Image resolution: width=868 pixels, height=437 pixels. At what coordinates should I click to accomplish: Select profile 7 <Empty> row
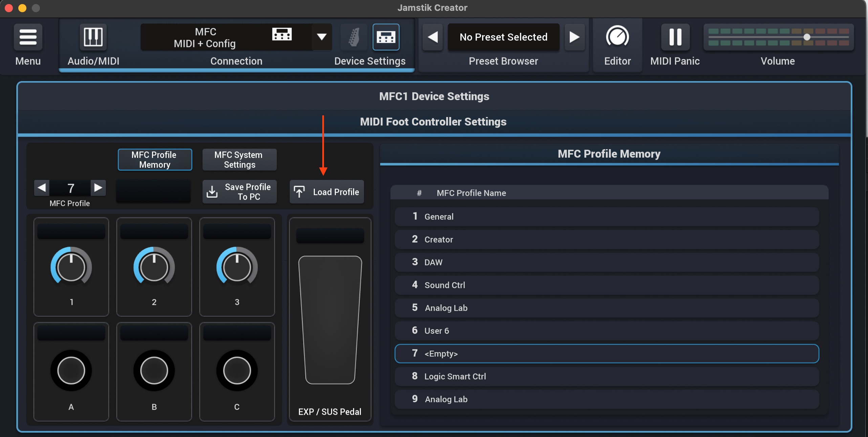(x=607, y=353)
